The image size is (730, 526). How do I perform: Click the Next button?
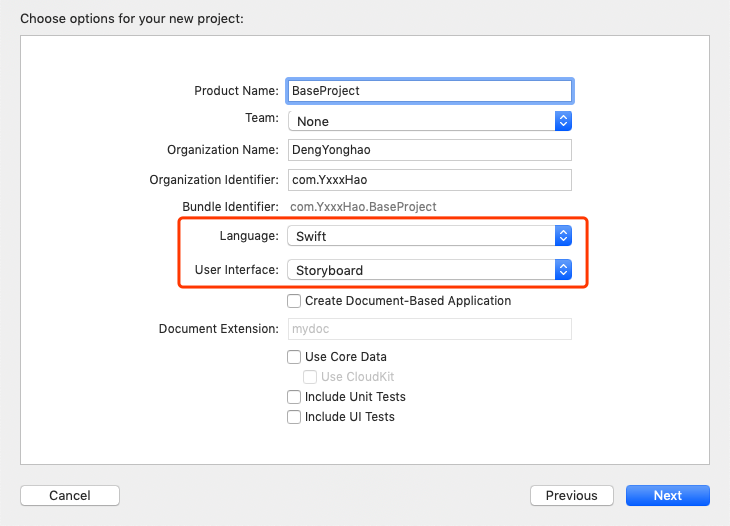(x=667, y=496)
